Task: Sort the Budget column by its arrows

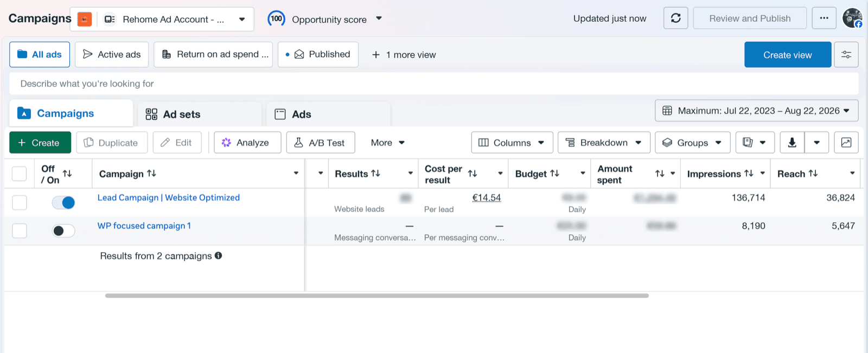Action: (x=554, y=174)
